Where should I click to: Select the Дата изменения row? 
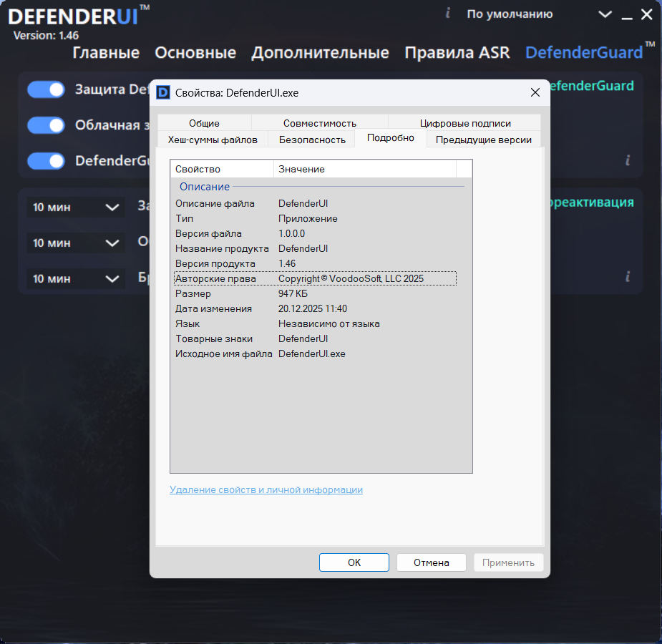[x=315, y=308]
